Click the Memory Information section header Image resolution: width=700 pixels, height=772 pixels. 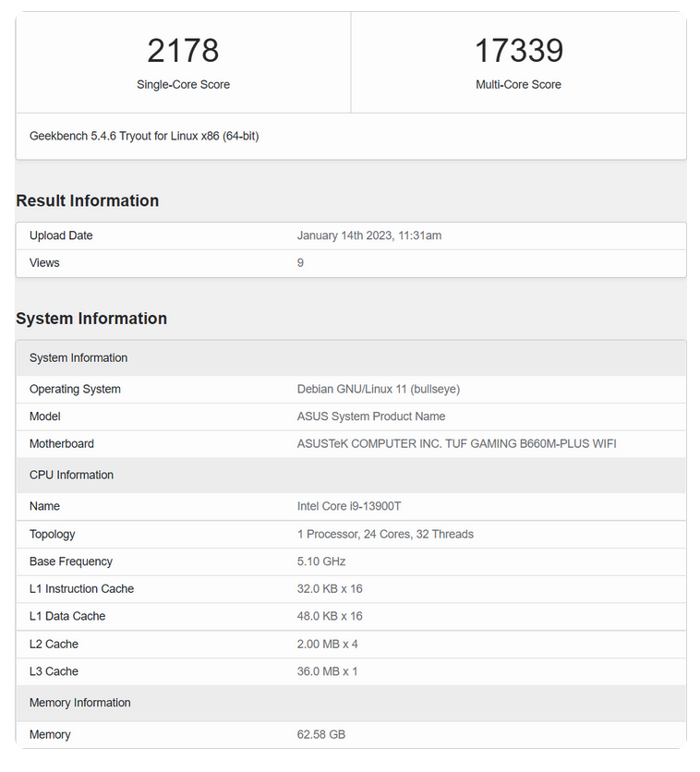tap(351, 703)
